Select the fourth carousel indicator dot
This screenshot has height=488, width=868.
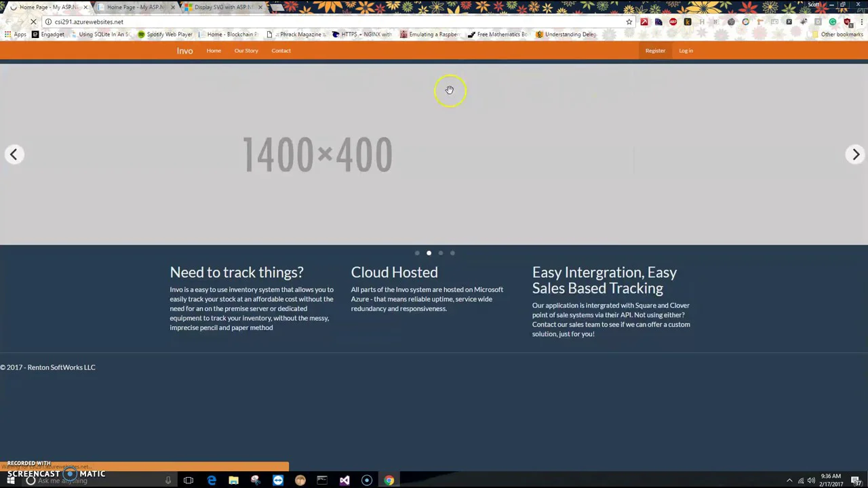coord(452,253)
